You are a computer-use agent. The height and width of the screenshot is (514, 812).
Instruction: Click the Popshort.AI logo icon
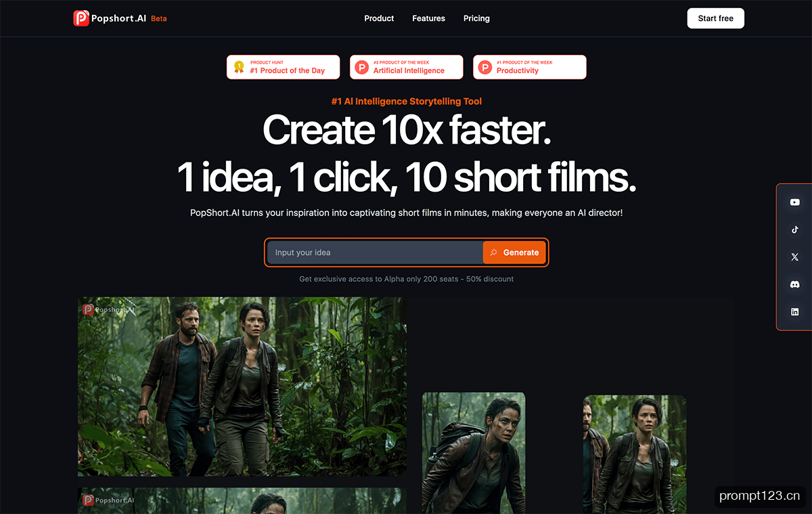[81, 18]
